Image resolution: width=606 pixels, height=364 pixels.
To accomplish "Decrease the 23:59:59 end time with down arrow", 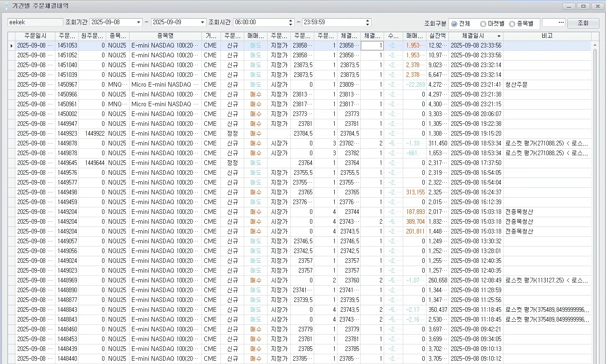I will point(368,25).
